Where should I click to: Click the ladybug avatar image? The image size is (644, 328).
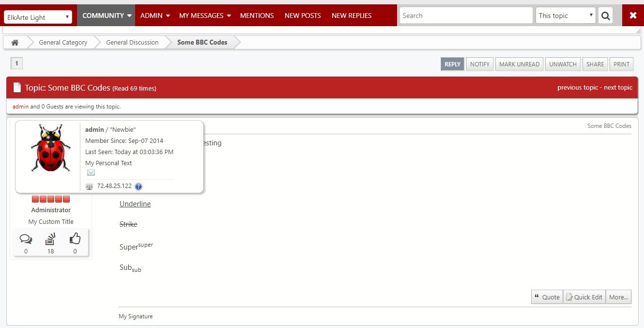point(50,148)
